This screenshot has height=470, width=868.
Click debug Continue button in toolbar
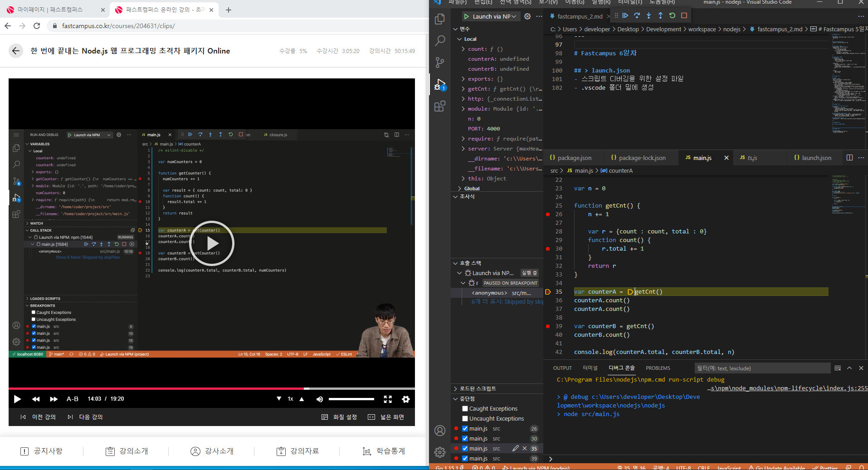(625, 16)
